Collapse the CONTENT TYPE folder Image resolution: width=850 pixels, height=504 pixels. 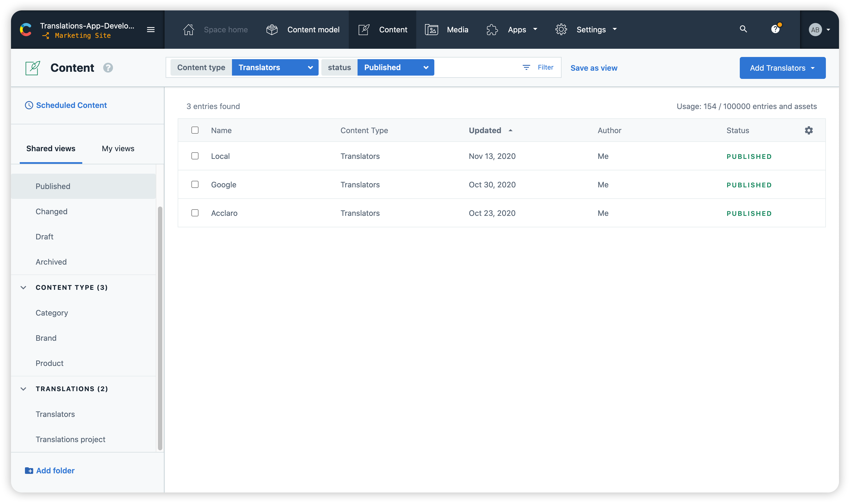point(24,288)
